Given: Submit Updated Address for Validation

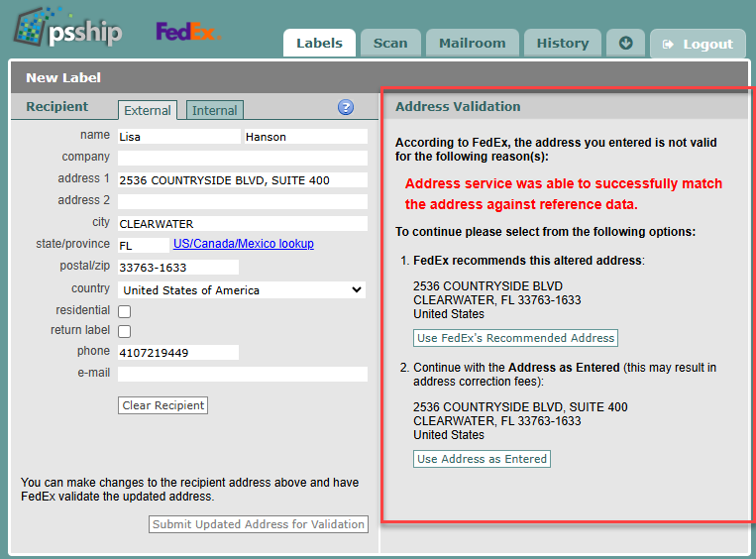Looking at the screenshot, I should (259, 524).
